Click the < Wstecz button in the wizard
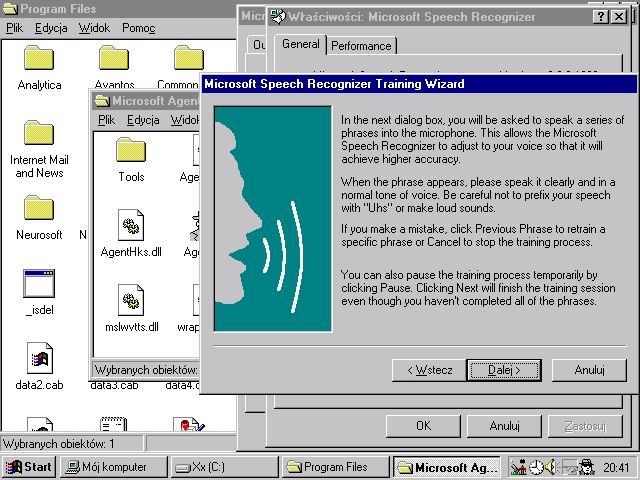 click(429, 370)
